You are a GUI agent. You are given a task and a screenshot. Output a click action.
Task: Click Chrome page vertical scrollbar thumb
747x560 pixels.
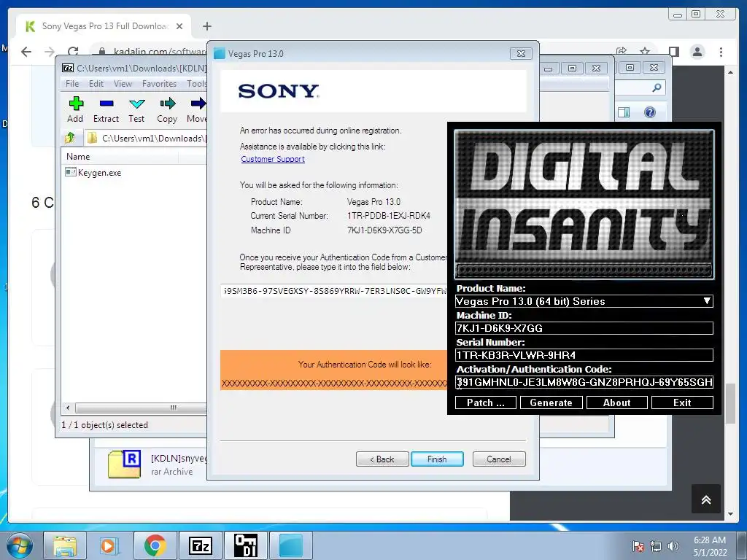point(730,402)
